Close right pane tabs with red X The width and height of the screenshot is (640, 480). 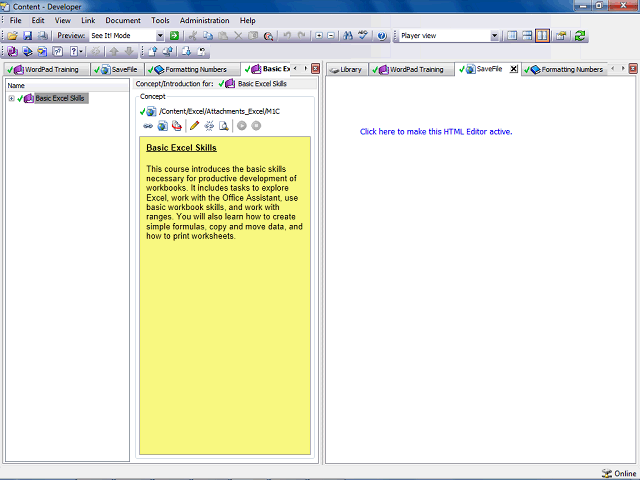(633, 69)
